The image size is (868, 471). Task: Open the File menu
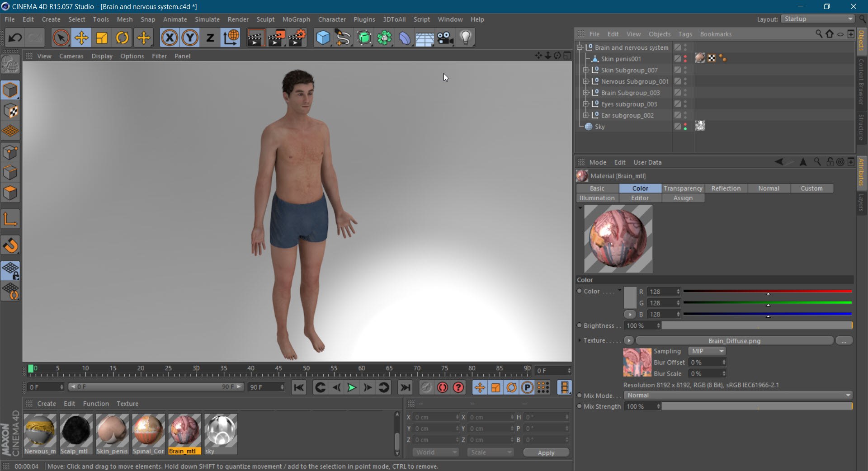9,19
